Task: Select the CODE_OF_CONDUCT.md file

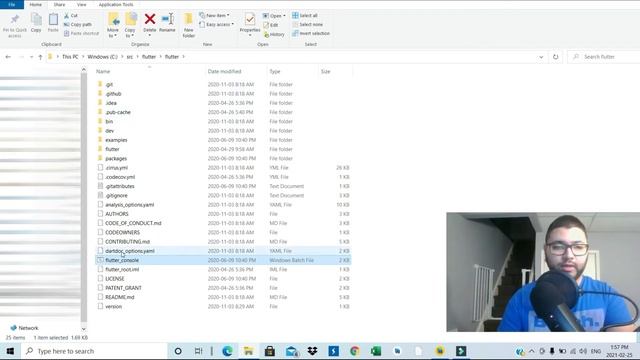Action: coord(133,223)
